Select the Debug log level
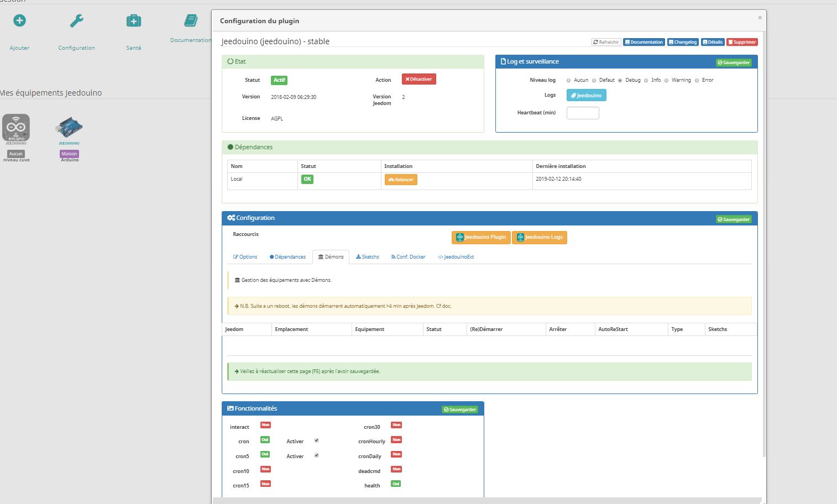 pos(620,81)
